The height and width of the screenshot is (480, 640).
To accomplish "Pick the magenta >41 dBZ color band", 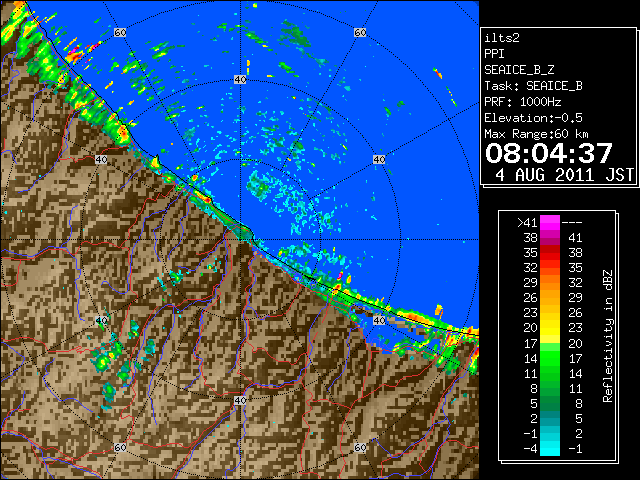I will point(550,222).
